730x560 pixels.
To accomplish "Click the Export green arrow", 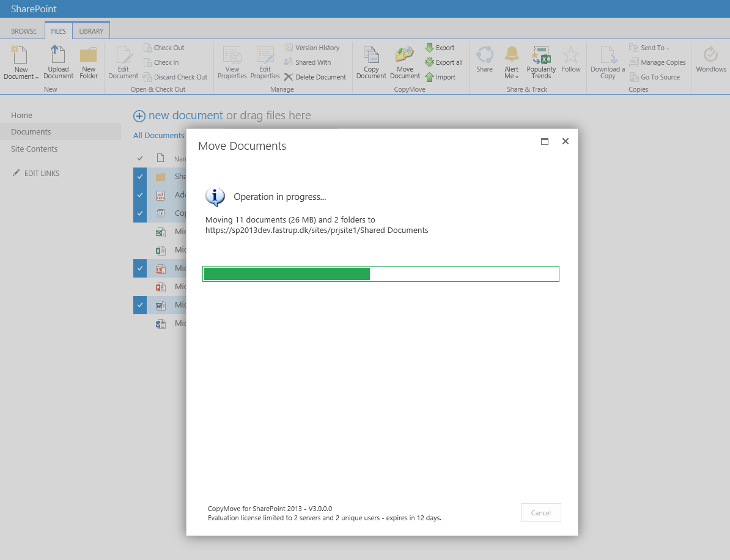I will (x=429, y=48).
